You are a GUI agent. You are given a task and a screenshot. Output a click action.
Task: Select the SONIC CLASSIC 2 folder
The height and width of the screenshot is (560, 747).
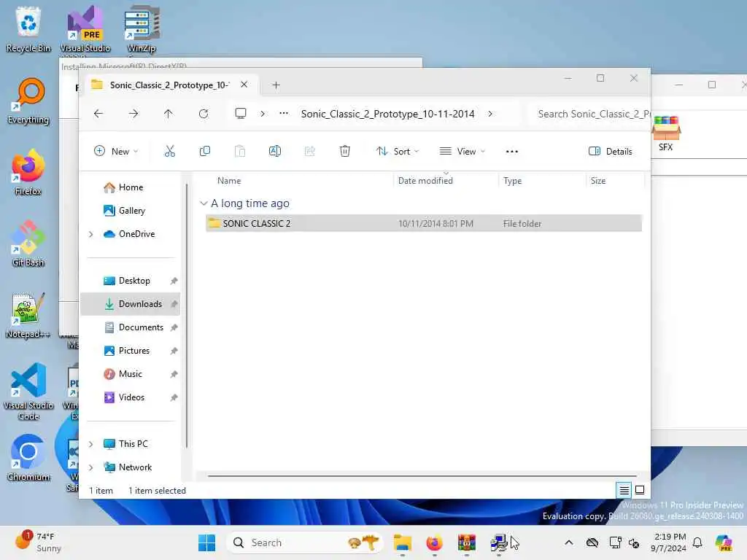424,223
